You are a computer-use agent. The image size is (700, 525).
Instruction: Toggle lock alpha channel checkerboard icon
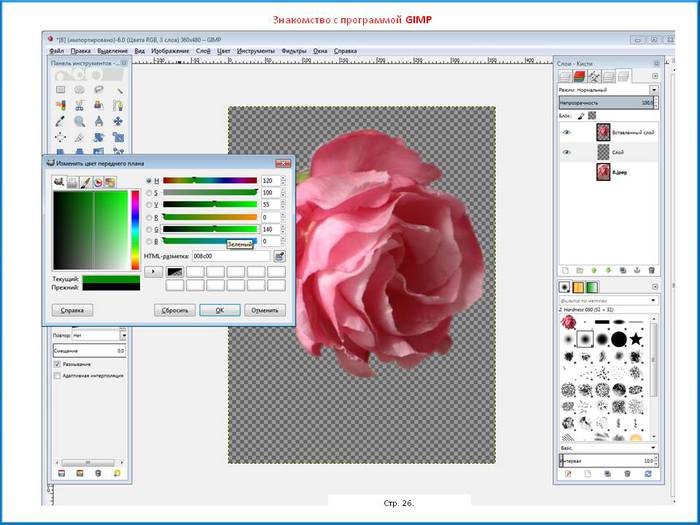click(x=592, y=116)
